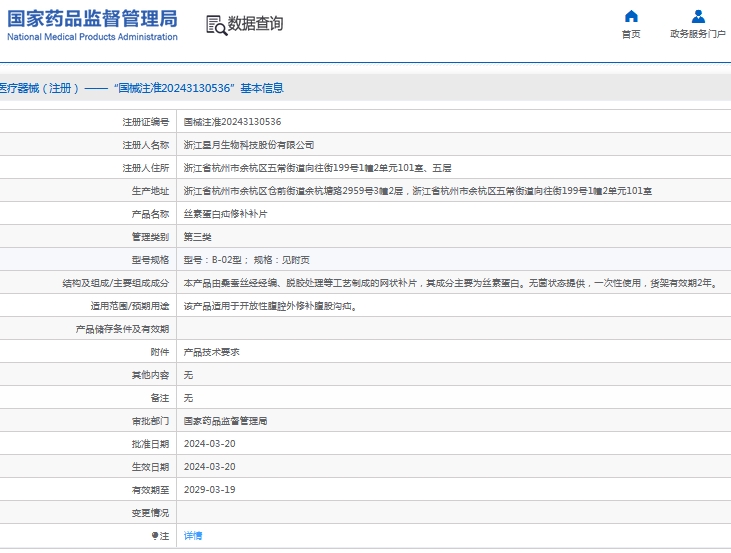Click the 型号：B-02型 specification value
Image resolution: width=731 pixels, height=553 pixels.
[x=247, y=260]
